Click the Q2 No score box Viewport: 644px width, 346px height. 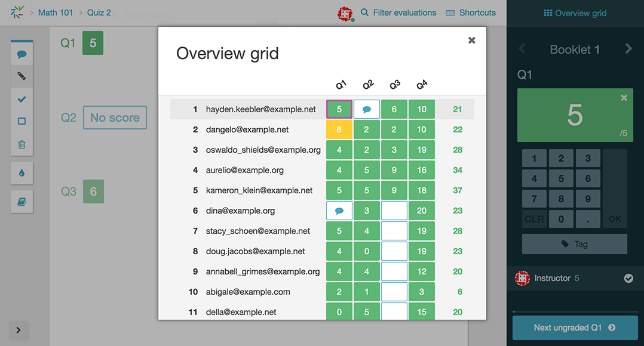coord(115,118)
